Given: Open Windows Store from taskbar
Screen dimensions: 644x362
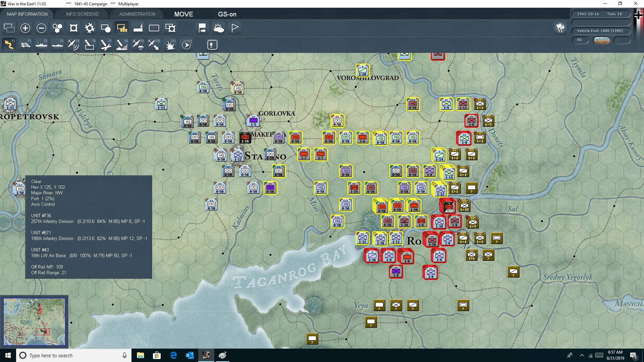Looking at the screenshot, I should tap(157, 355).
